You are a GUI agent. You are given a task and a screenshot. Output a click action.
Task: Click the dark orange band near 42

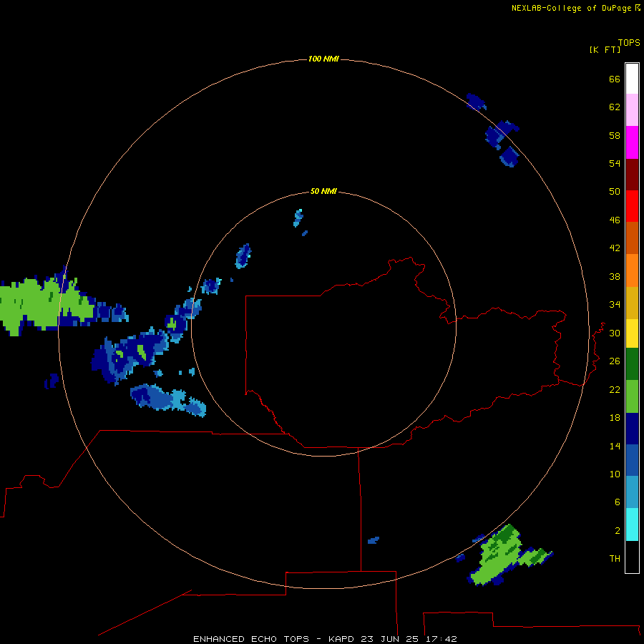[x=632, y=238]
